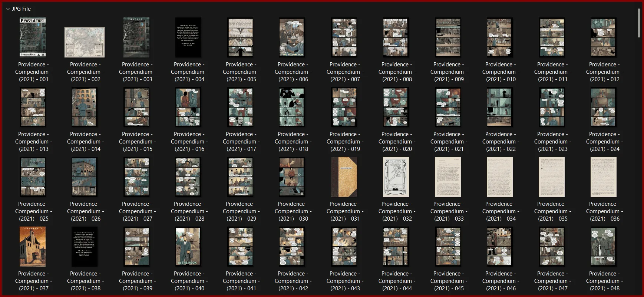
Task: Select thumbnail of Compendium 046
Action: (500, 247)
